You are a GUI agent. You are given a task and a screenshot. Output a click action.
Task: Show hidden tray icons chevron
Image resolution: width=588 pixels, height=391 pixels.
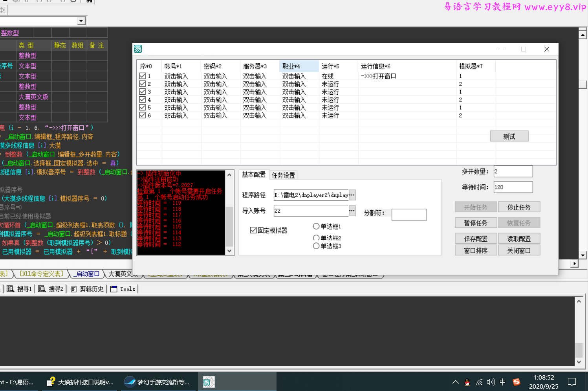456,382
